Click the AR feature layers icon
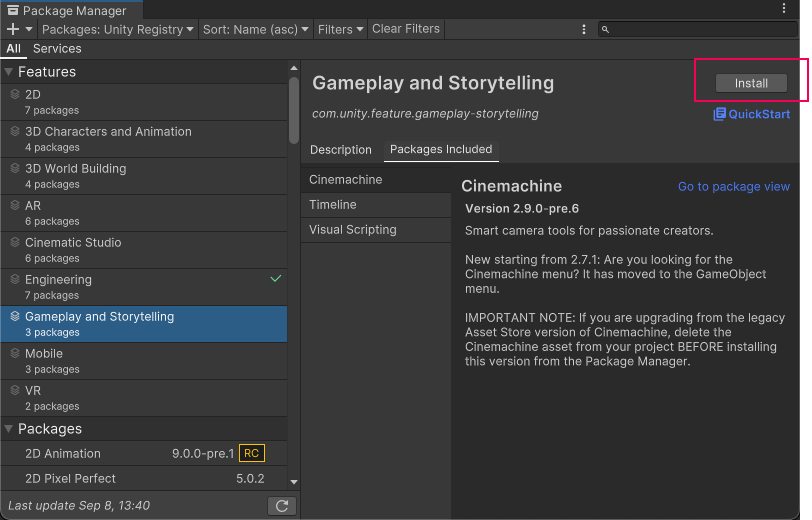This screenshot has width=812, height=520. click(x=15, y=205)
